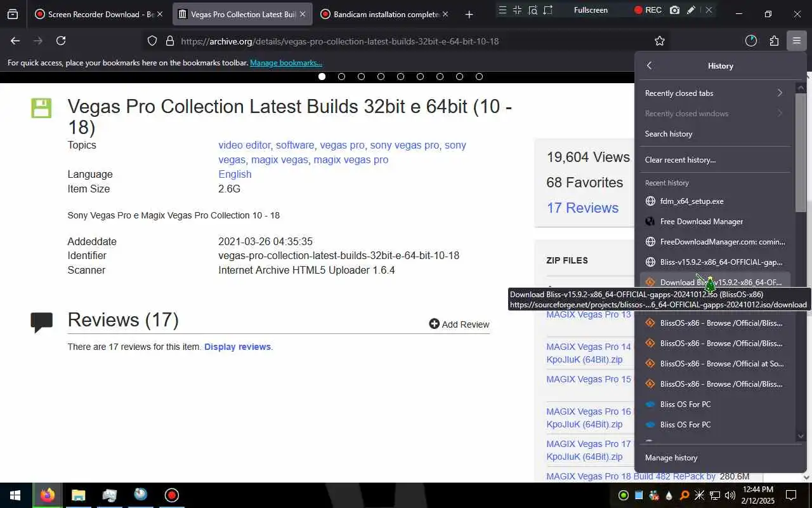This screenshot has width=812, height=508.
Task: Open a new tab with plus button
Action: (x=469, y=14)
